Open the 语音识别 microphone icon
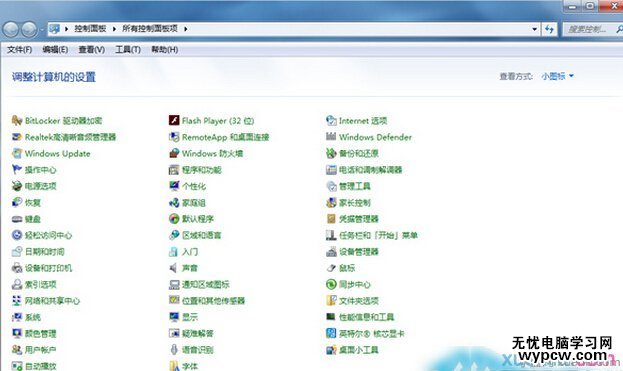 click(x=174, y=350)
